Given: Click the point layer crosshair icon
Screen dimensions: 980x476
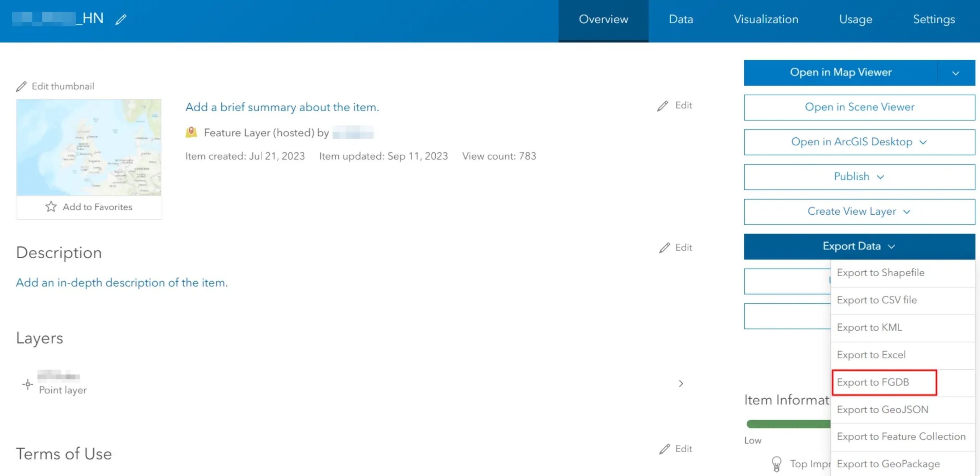Looking at the screenshot, I should tap(28, 384).
